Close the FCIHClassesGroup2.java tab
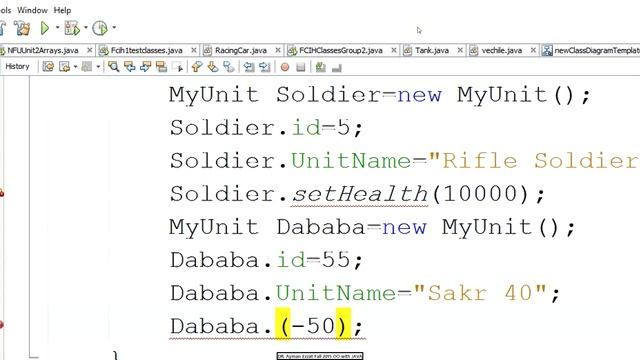Viewport: 640px width, 360px height. (393, 50)
